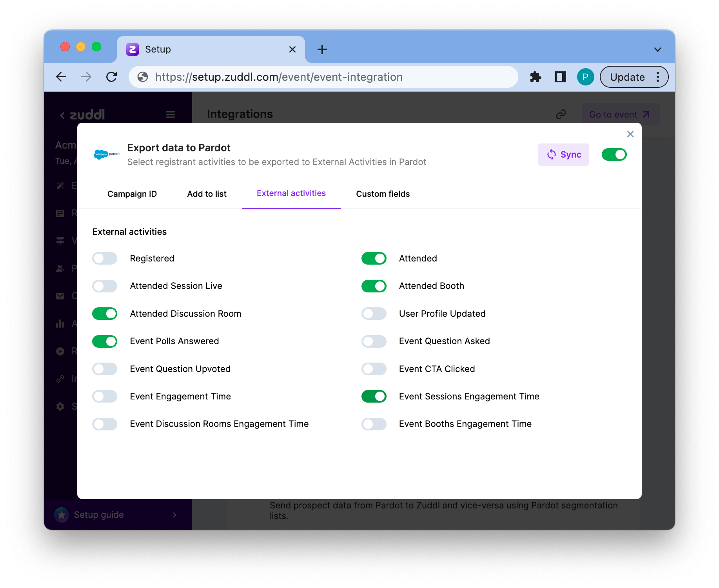The width and height of the screenshot is (719, 588).
Task: Open the Add to list tab
Action: 207,194
